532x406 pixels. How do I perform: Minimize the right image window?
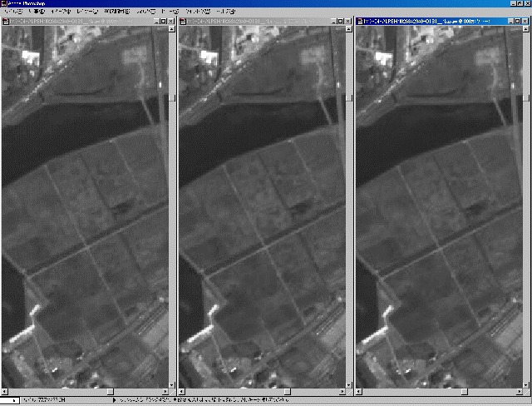pyautogui.click(x=511, y=22)
